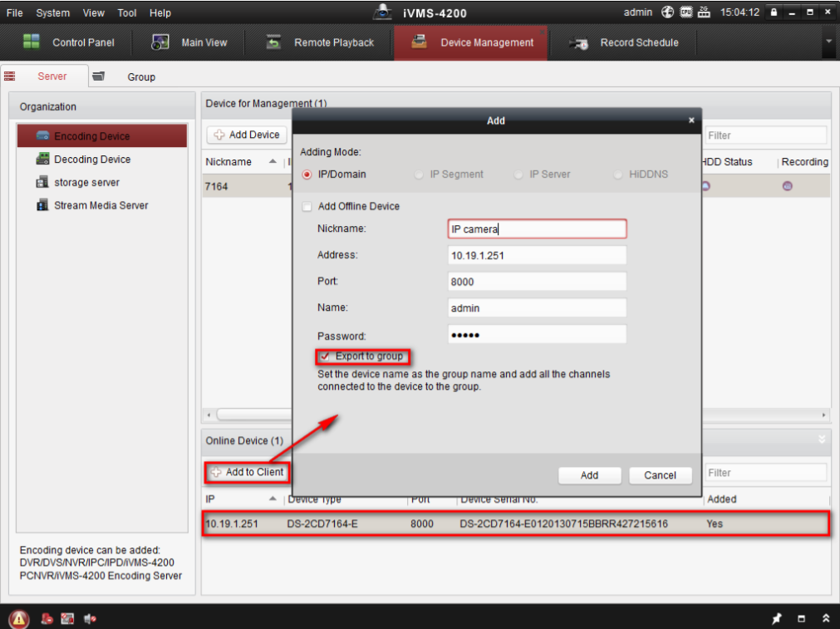Select Stream Media Server in Organization
This screenshot has width=840, height=629.
(102, 205)
